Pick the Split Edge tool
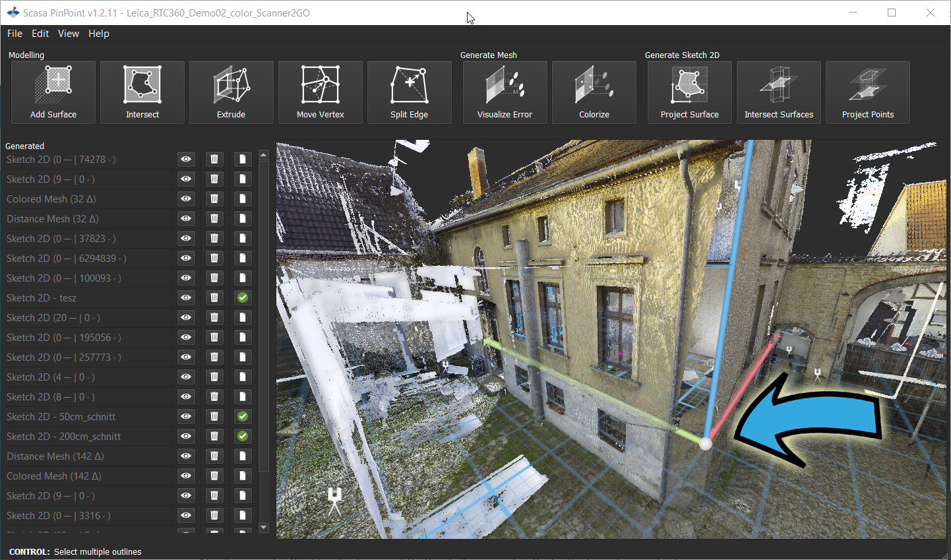Screen dimensions: 951x560 coord(410,92)
